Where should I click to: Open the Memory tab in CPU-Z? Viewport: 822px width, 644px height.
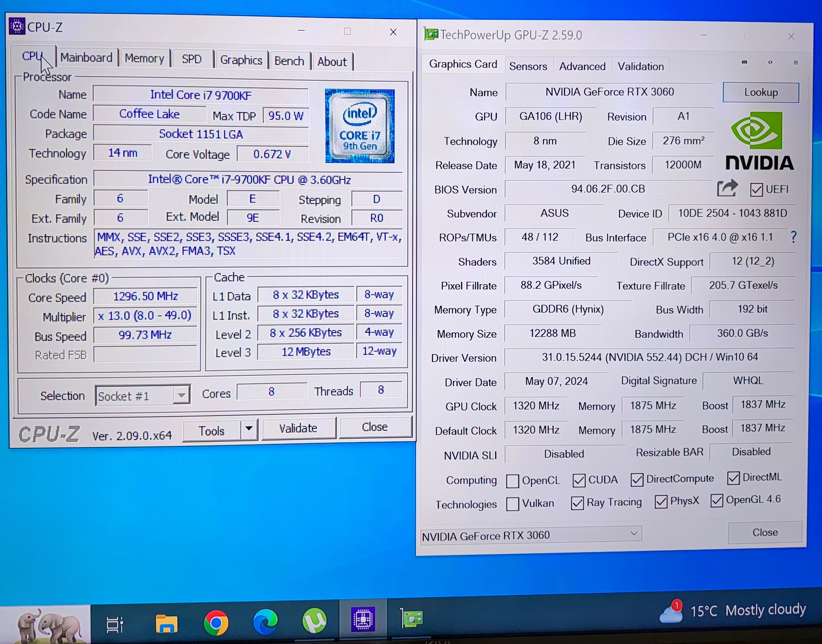point(145,58)
